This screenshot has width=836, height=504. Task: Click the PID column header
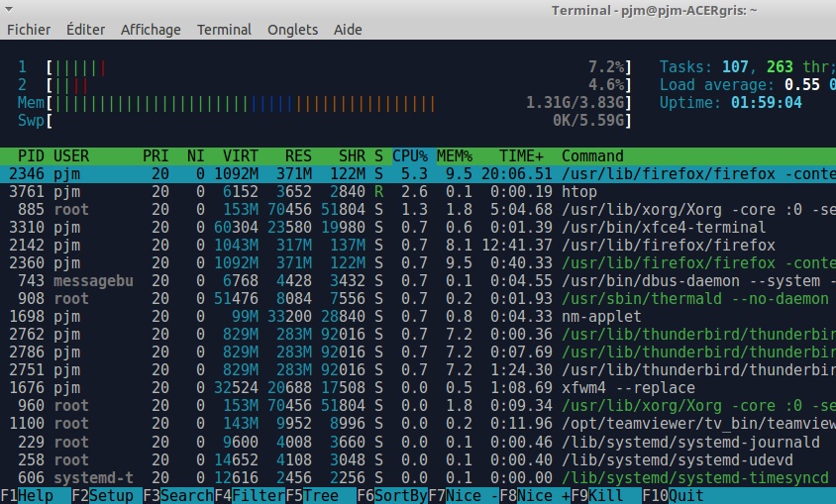[31, 155]
